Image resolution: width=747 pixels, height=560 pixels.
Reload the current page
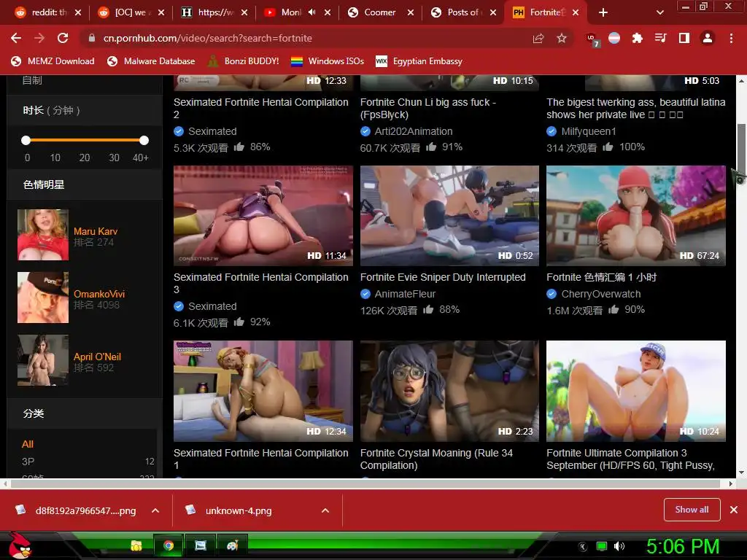click(x=63, y=38)
